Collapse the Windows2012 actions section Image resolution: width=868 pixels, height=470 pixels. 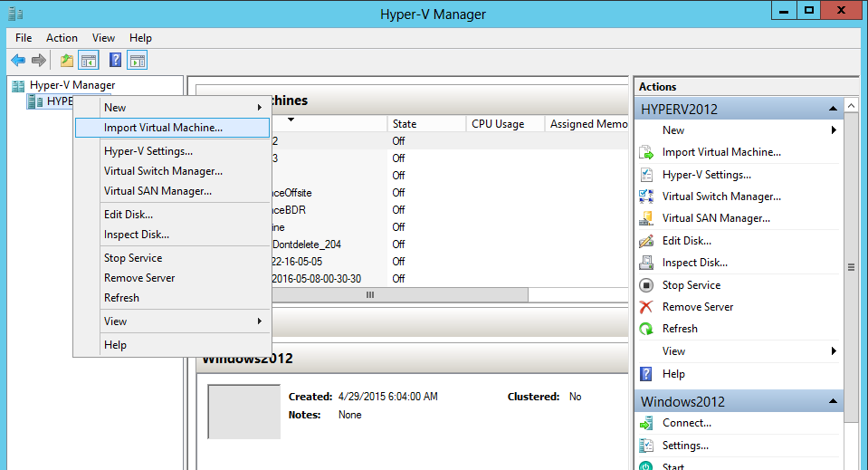pos(833,401)
